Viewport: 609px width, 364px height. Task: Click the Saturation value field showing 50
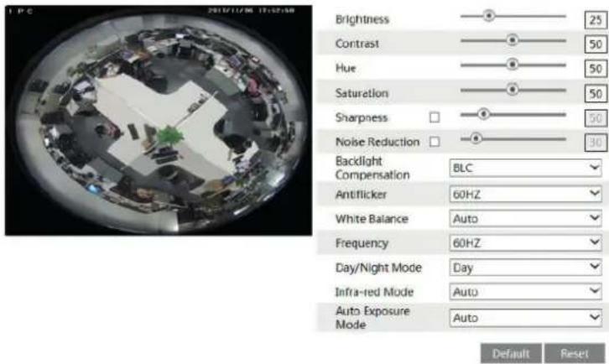(596, 94)
